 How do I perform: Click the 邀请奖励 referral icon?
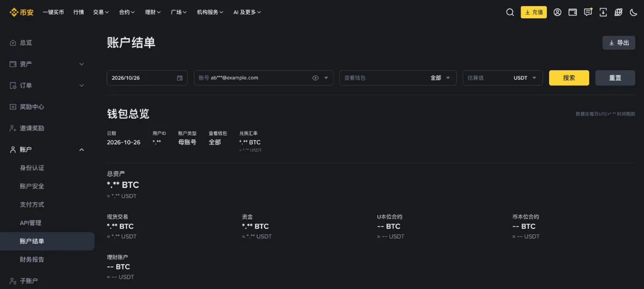[13, 128]
